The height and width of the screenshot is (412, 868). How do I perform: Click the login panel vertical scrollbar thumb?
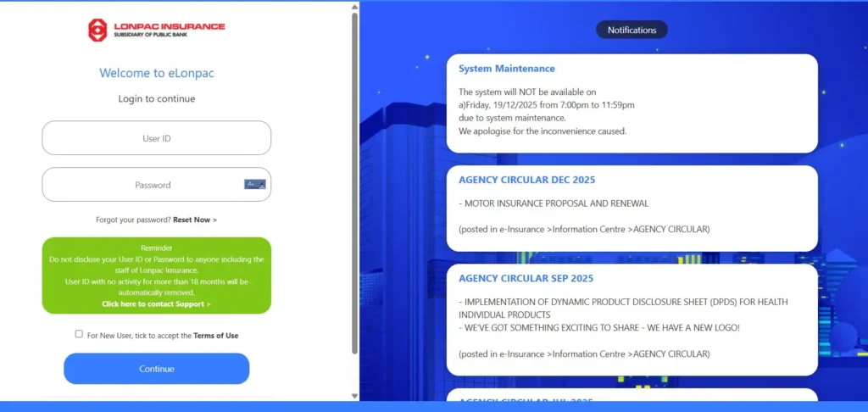point(355,183)
